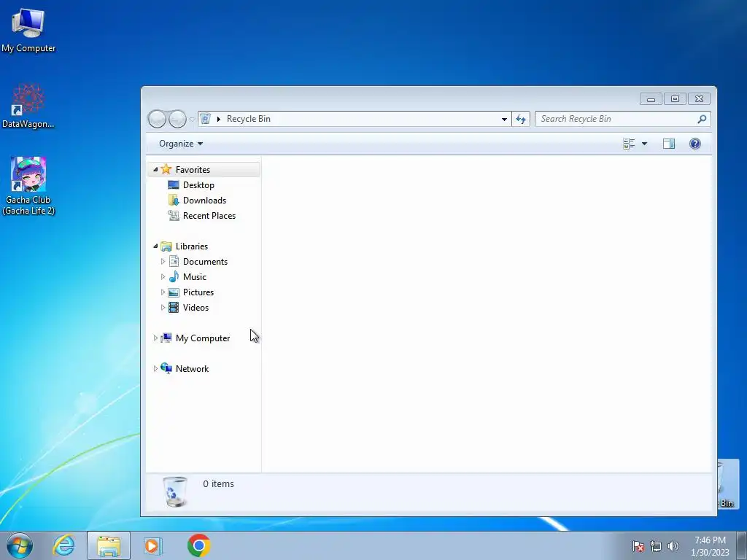
Task: Click the search magnifier icon
Action: coord(702,119)
